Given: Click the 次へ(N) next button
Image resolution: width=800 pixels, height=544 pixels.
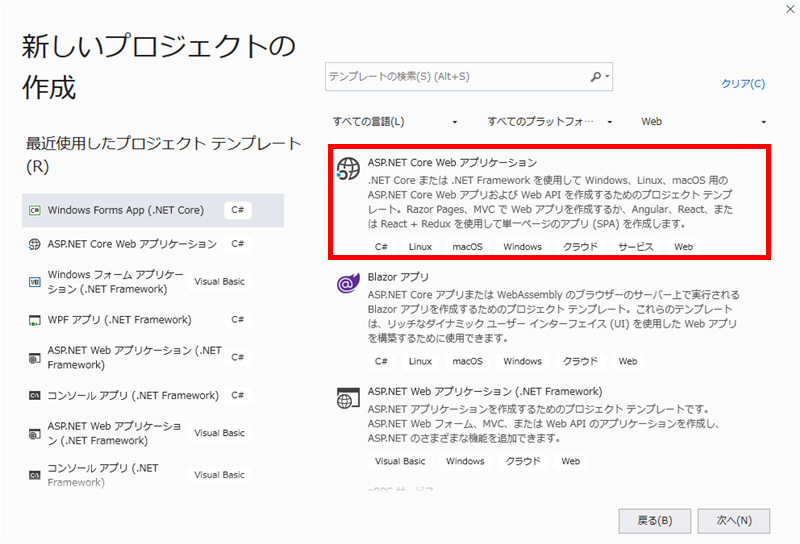Looking at the screenshot, I should (x=734, y=521).
